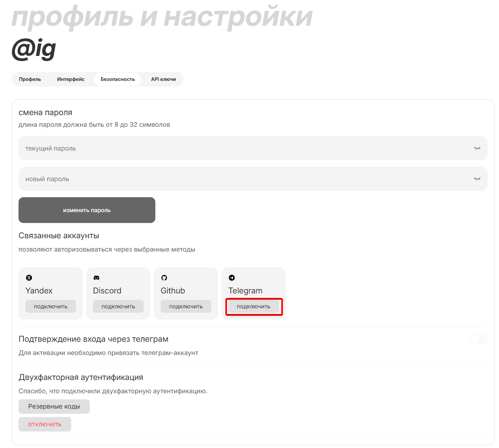Connect the Discord account
Viewport: 499px width, 448px height.
[118, 306]
